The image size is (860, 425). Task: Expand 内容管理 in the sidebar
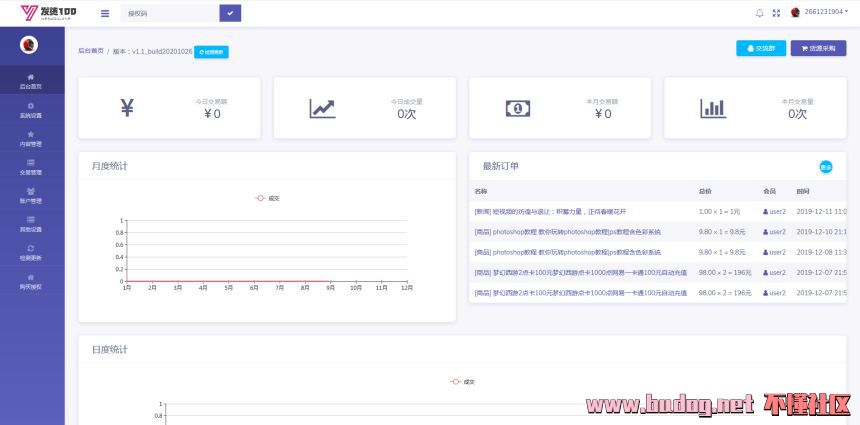tap(31, 138)
